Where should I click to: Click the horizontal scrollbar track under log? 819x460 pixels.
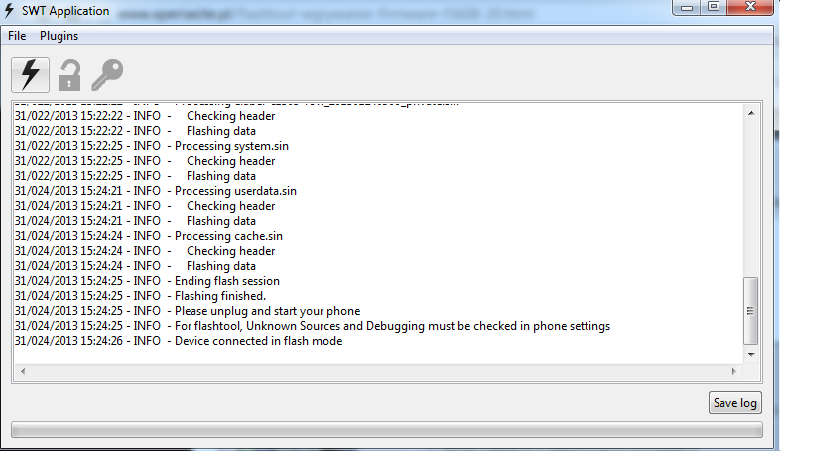380,371
